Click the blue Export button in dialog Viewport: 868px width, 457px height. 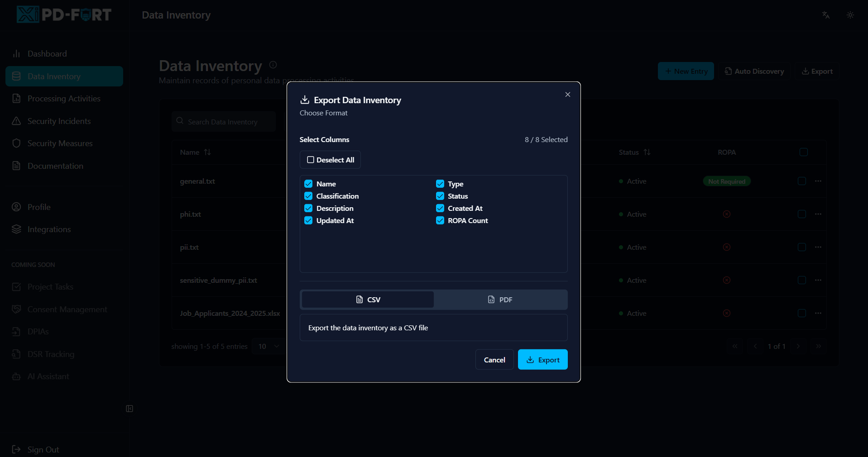(x=542, y=360)
